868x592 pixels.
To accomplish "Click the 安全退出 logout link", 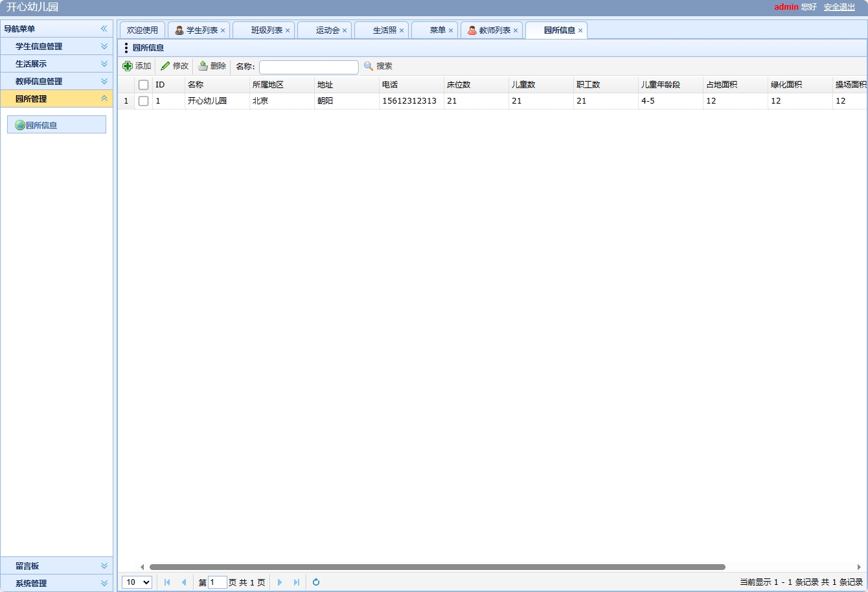I will [x=839, y=7].
